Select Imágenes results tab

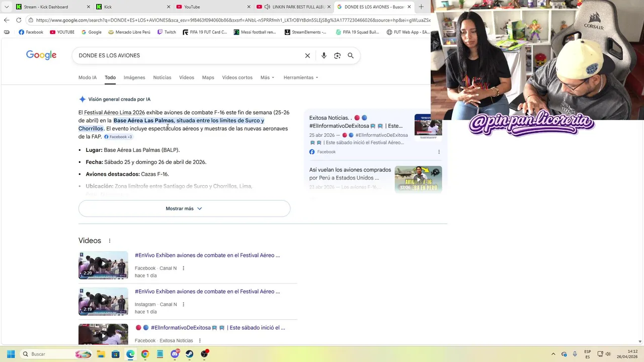click(134, 77)
